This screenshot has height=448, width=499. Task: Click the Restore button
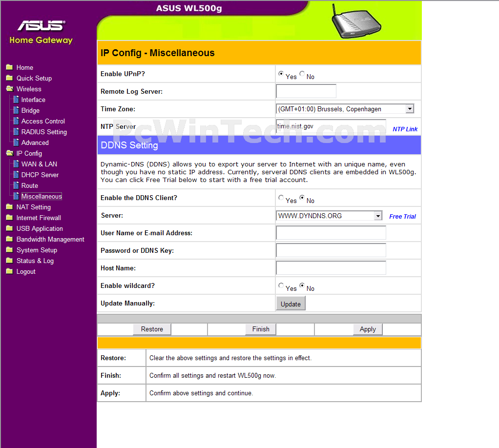click(x=152, y=329)
